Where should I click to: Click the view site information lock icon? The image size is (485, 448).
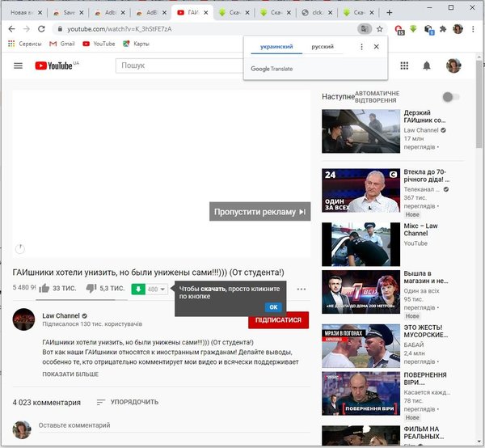coord(60,29)
